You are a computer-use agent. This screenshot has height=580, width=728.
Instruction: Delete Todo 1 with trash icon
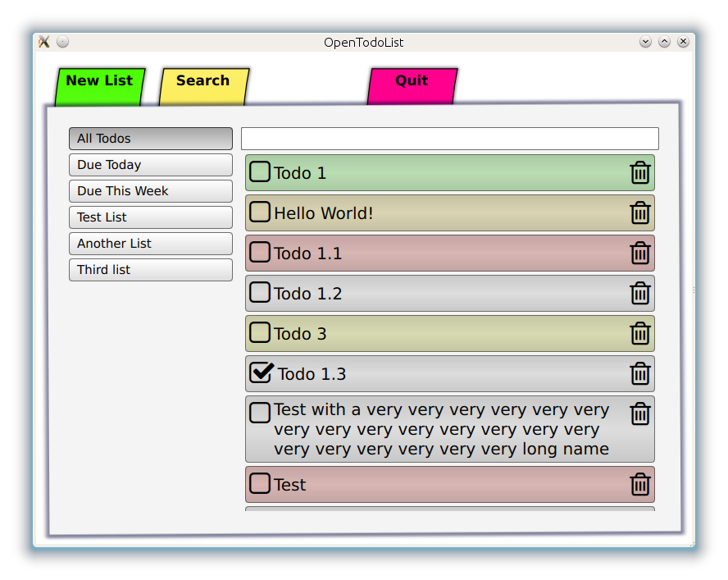639,173
